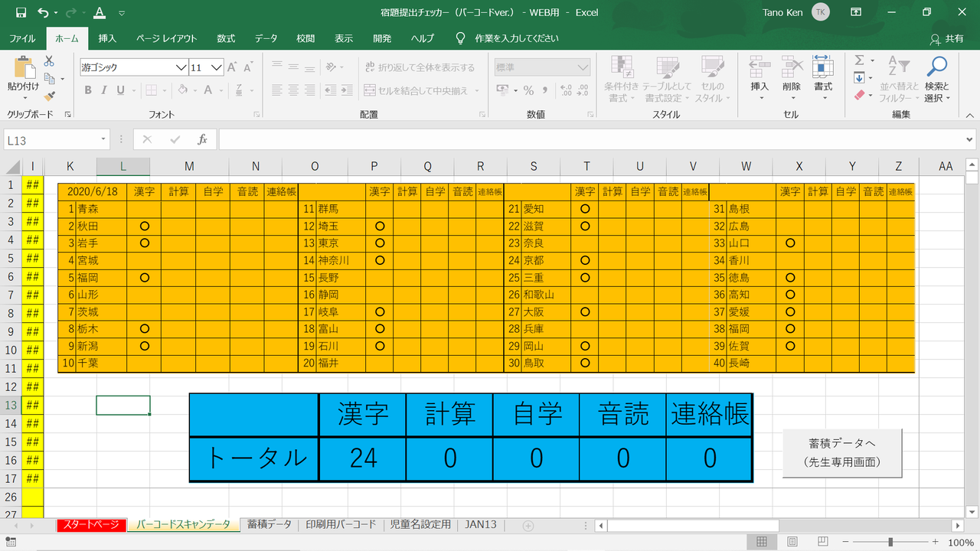Expand the Name Box dropdown arrow
The height and width of the screenshot is (551, 980).
pos(104,140)
